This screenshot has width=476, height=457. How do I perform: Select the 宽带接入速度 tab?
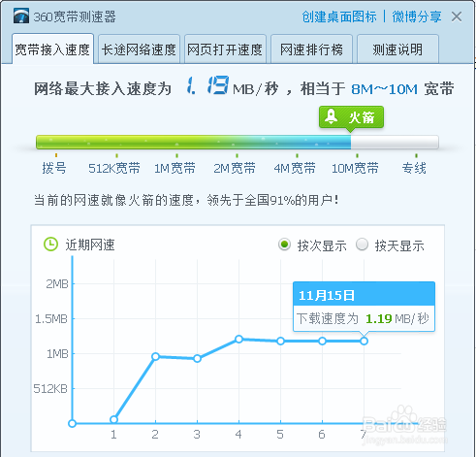pos(52,49)
